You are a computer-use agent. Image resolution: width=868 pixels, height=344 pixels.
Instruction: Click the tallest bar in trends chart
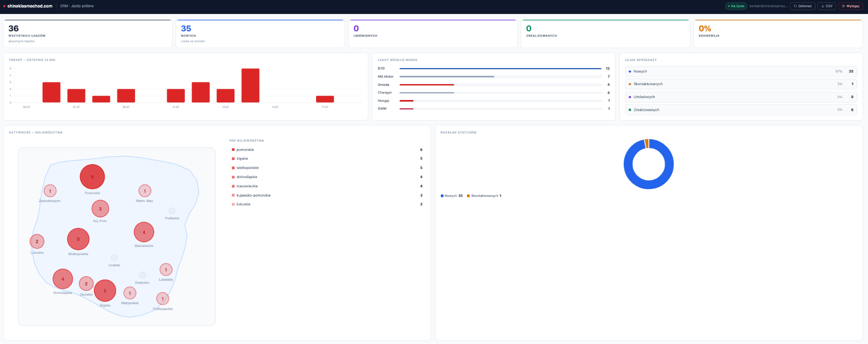250,85
